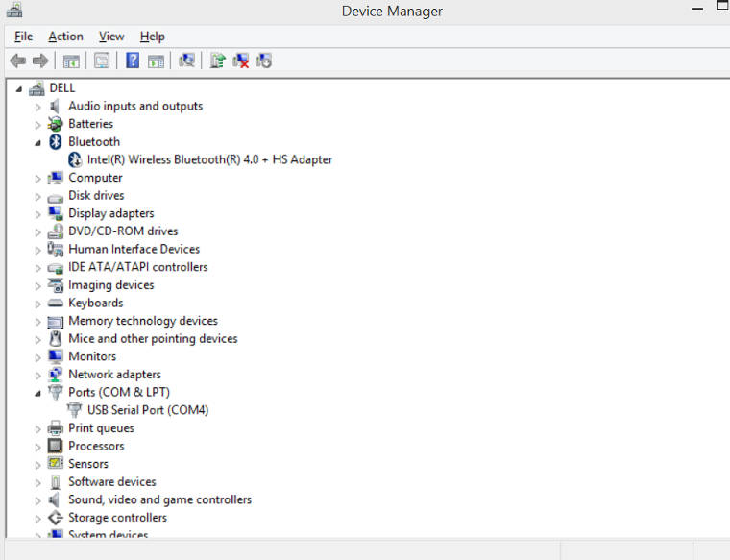
Task: Open the View menu
Action: (111, 37)
